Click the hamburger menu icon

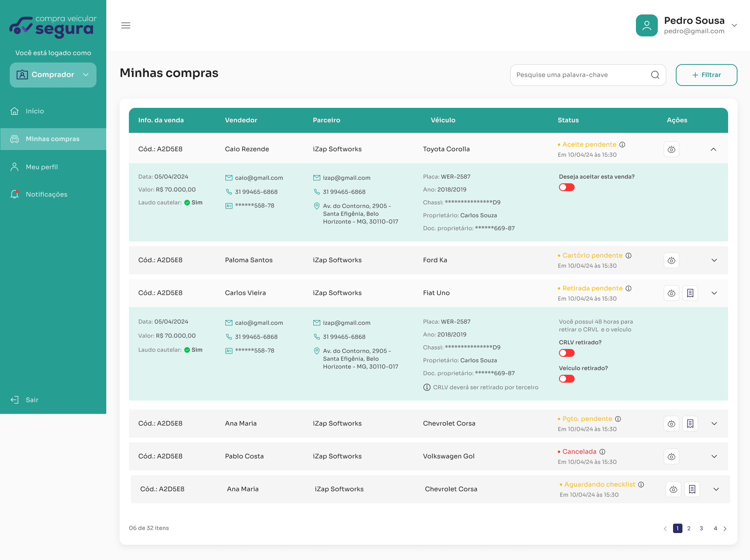coord(125,25)
